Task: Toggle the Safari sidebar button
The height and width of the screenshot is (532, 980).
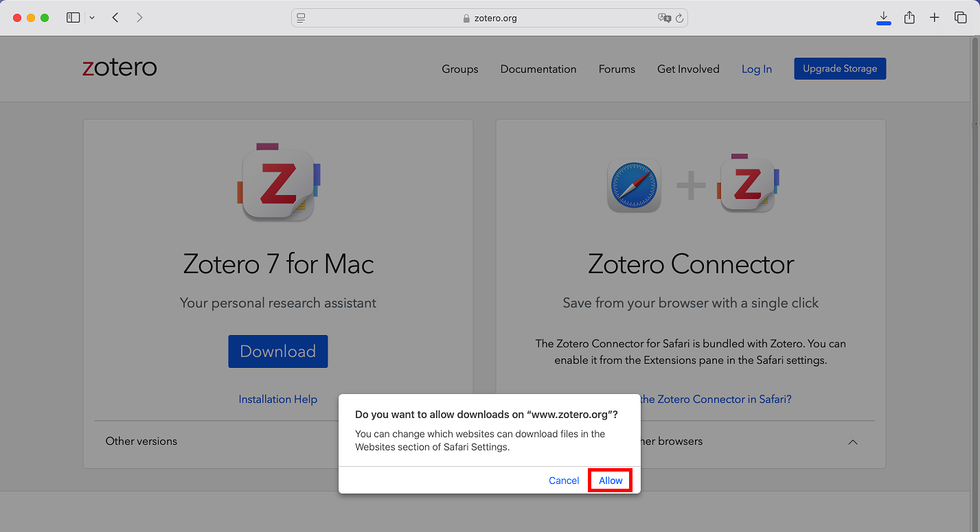Action: point(73,18)
